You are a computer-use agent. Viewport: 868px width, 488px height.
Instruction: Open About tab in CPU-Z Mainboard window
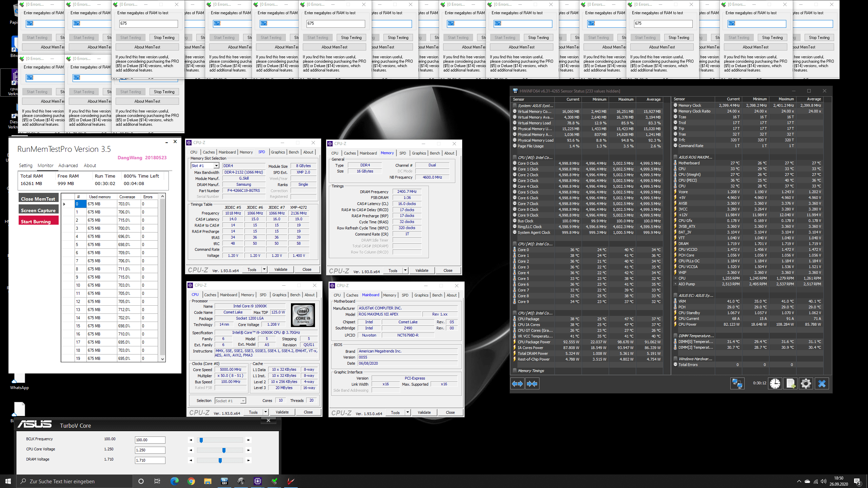point(451,295)
